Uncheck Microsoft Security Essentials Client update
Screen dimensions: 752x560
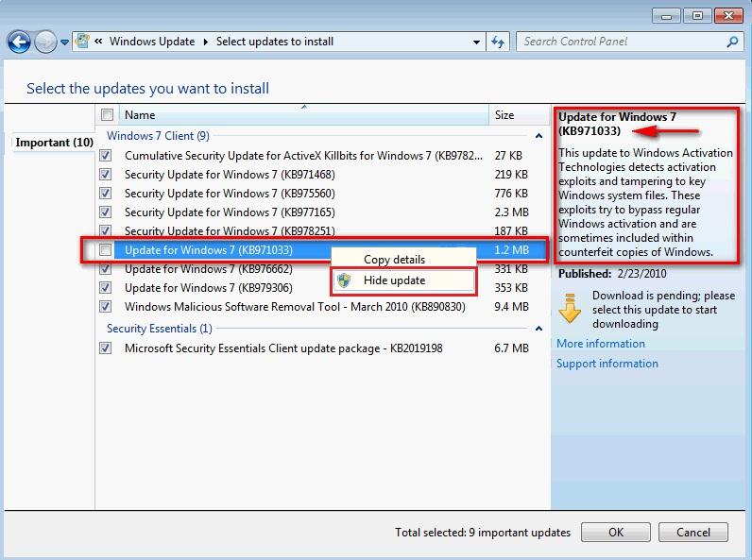click(x=106, y=348)
